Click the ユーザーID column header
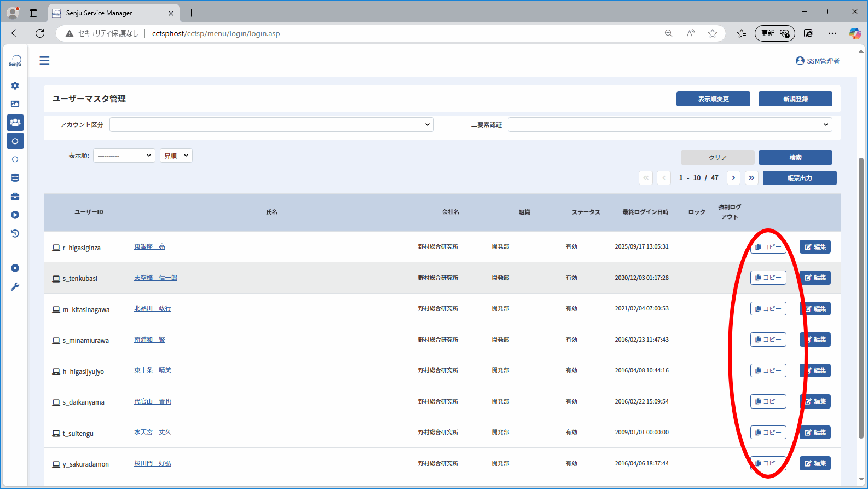This screenshot has height=489, width=868. click(89, 212)
